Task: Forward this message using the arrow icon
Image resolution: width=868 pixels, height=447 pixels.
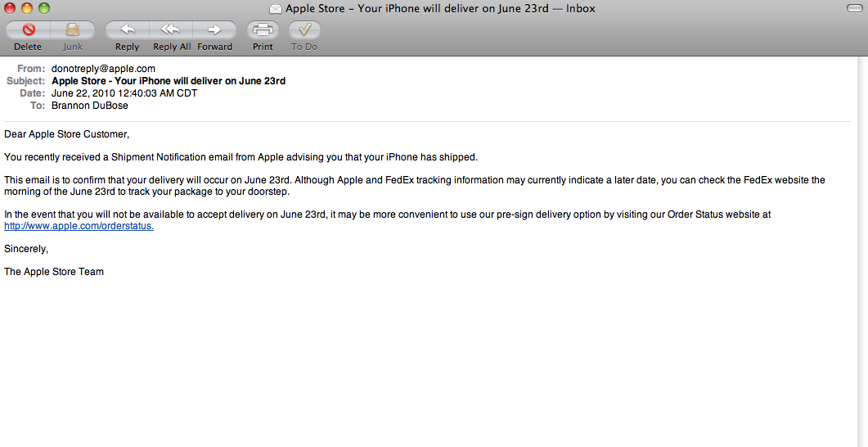Action: pos(215,29)
